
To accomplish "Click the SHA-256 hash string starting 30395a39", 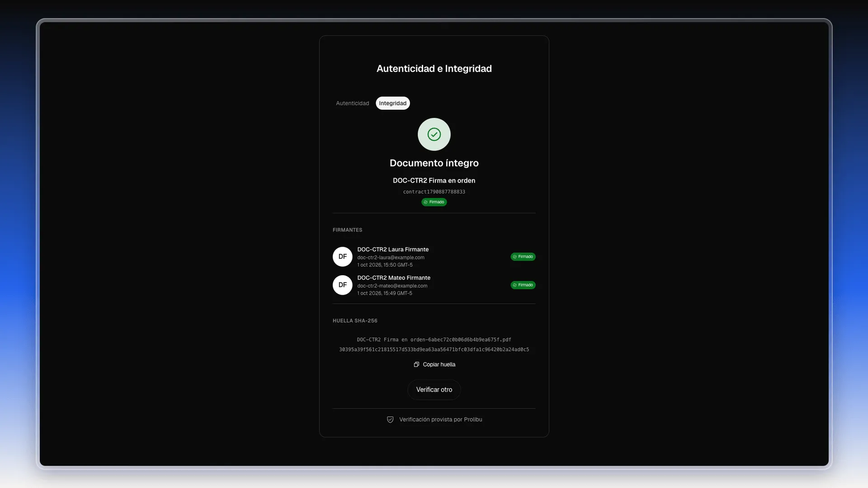I will 434,350.
